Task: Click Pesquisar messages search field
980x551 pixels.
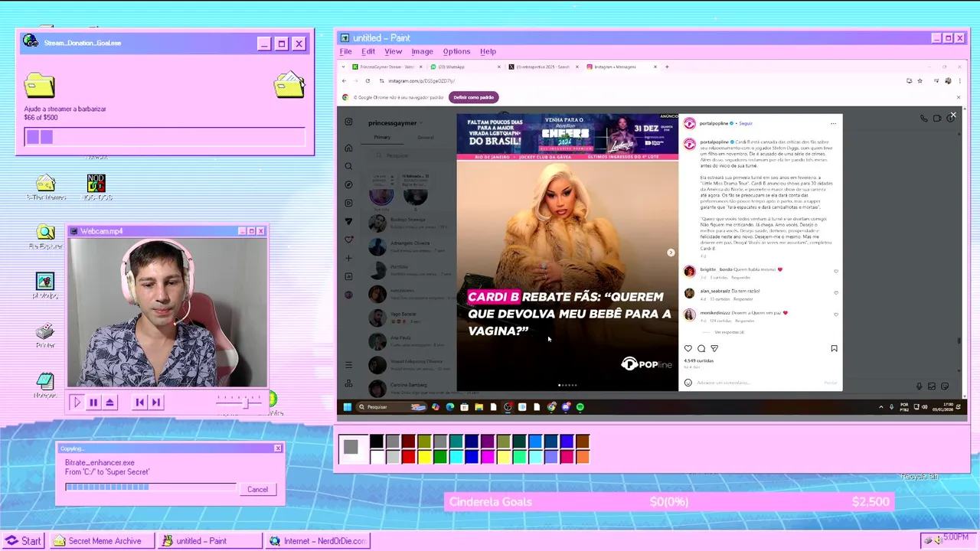Action: pos(410,155)
